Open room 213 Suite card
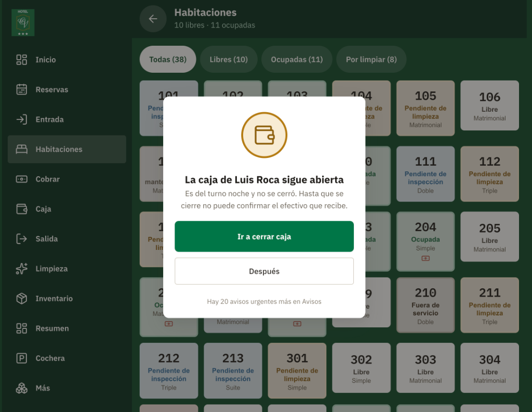 click(x=233, y=370)
